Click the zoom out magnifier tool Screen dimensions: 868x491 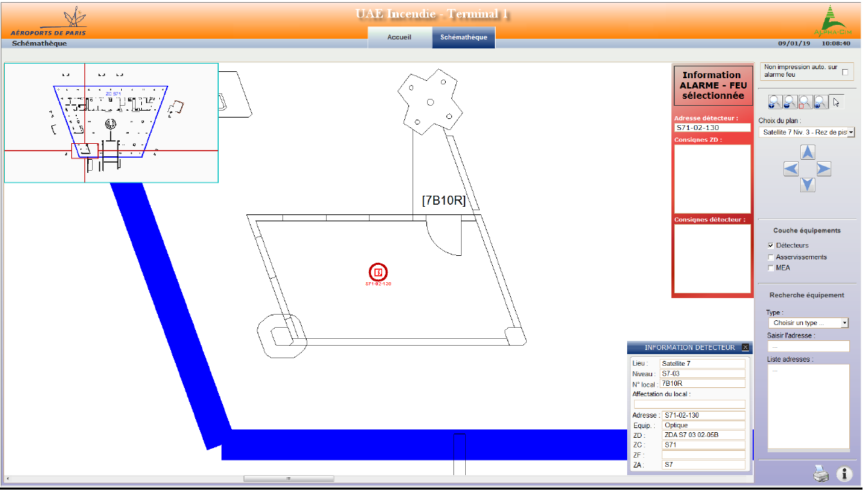coord(790,102)
